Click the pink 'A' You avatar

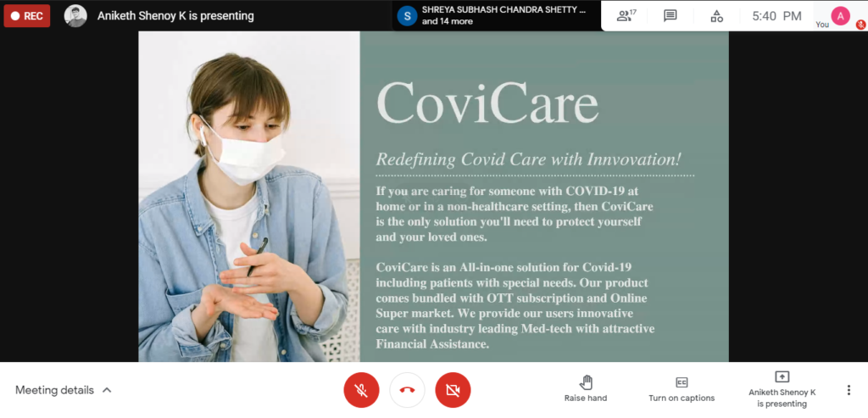(x=840, y=16)
